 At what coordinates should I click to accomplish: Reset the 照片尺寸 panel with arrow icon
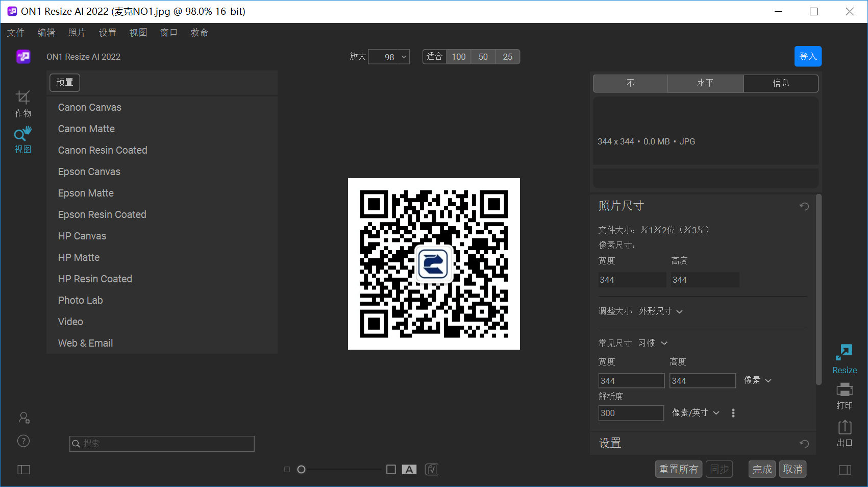804,206
